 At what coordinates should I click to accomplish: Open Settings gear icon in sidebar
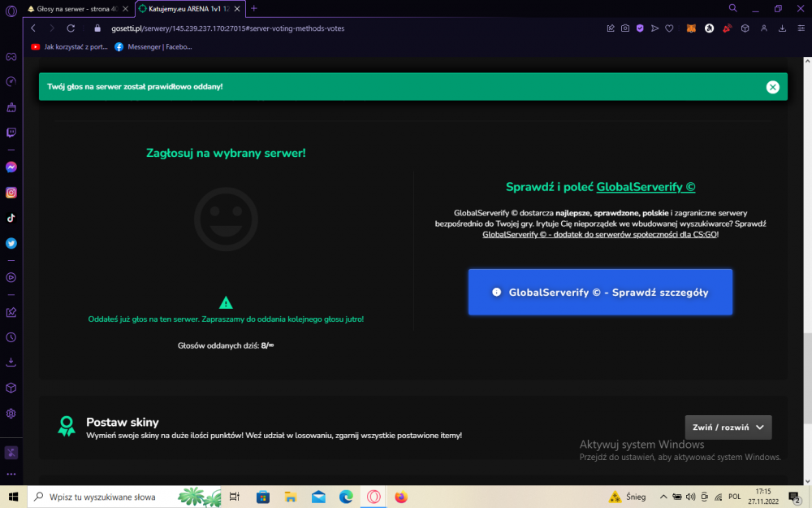pos(11,414)
